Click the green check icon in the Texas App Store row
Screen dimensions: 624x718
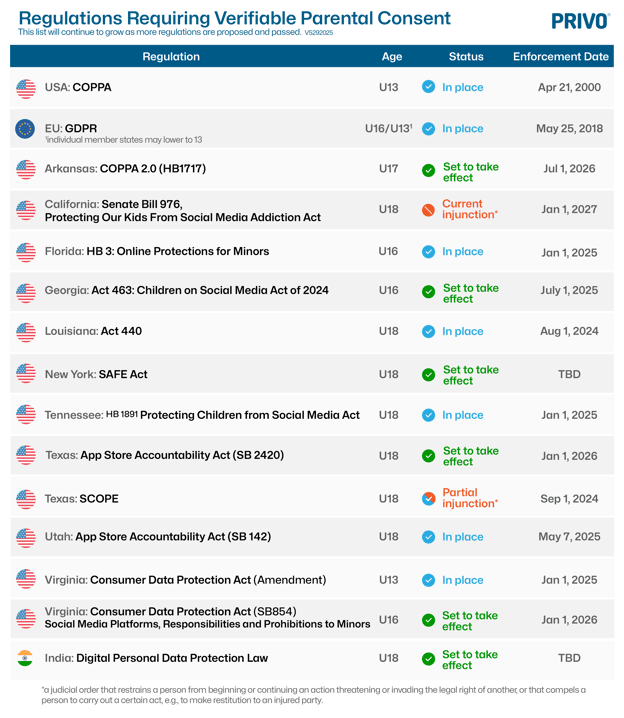[x=428, y=456]
